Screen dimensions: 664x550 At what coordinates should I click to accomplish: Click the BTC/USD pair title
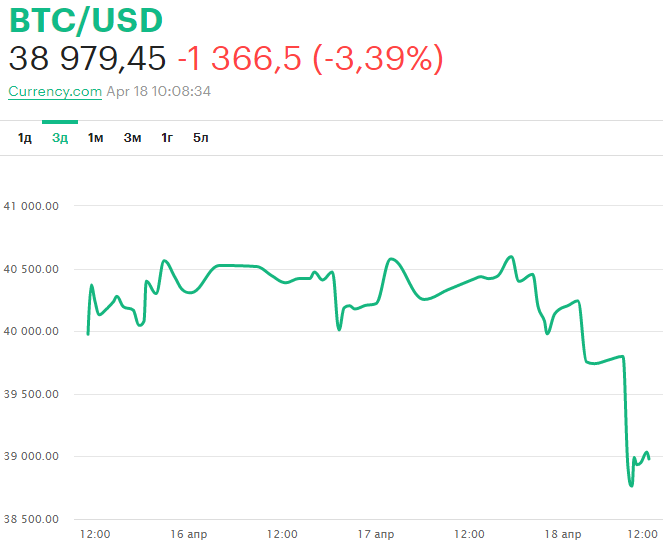[85, 20]
